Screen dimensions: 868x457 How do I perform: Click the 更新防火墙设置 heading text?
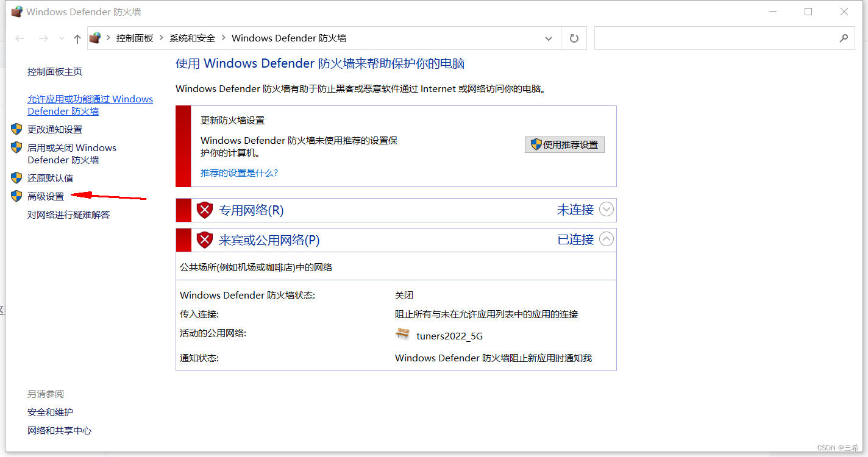233,121
